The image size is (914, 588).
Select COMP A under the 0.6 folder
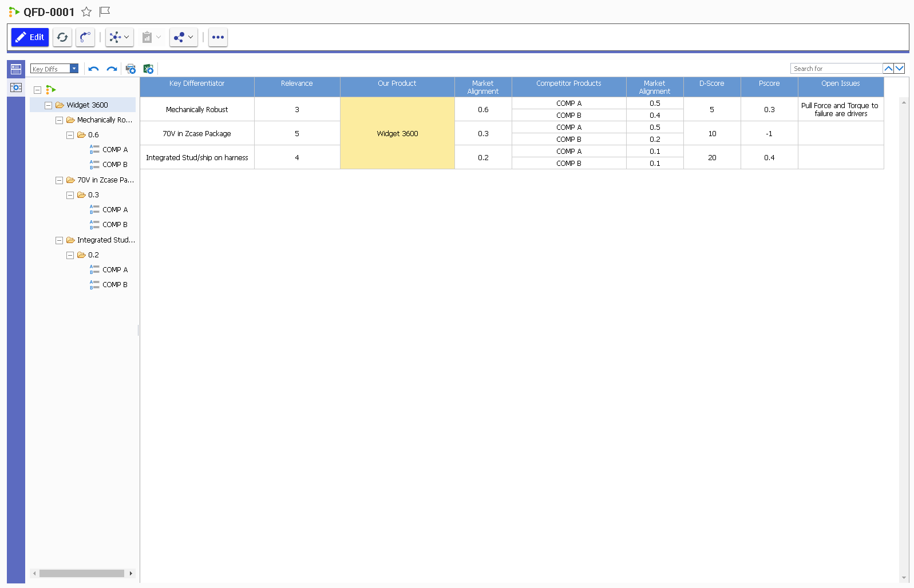pyautogui.click(x=115, y=150)
